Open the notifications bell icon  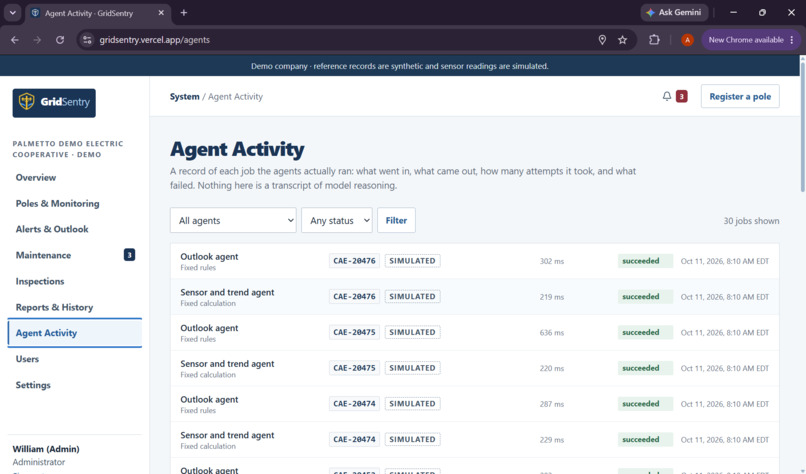pos(667,96)
